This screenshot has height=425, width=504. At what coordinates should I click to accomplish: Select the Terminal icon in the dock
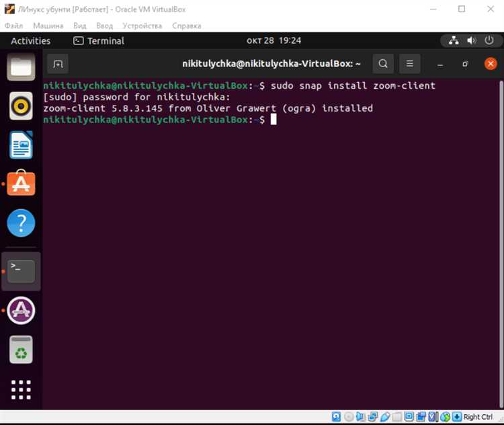(21, 272)
